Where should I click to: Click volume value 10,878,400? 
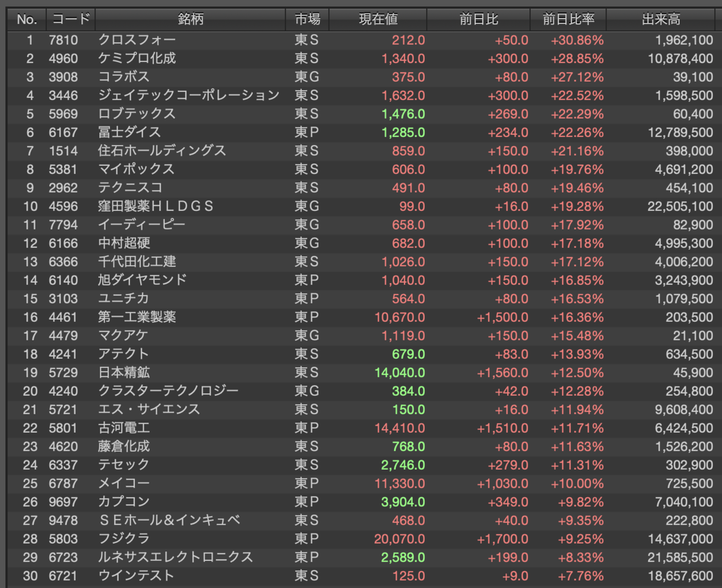pyautogui.click(x=681, y=59)
